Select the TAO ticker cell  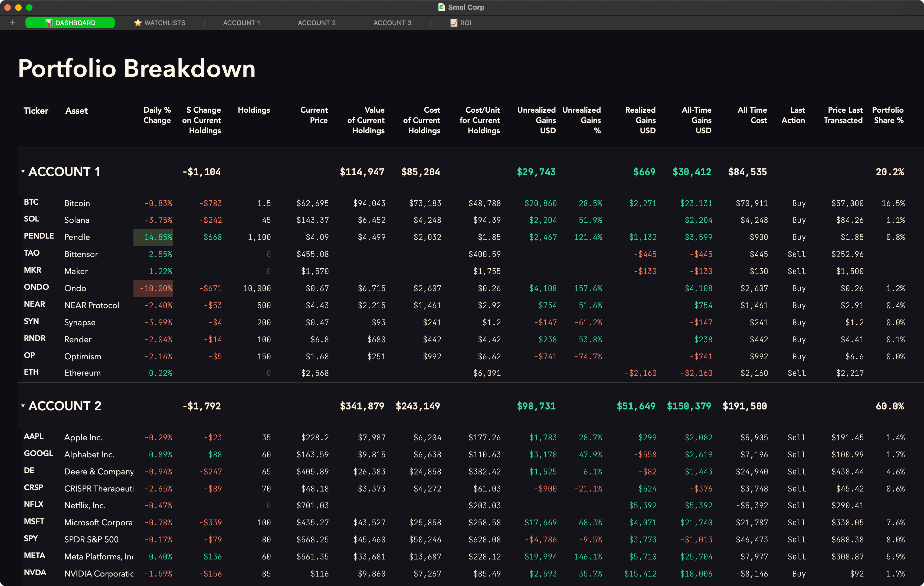[31, 253]
